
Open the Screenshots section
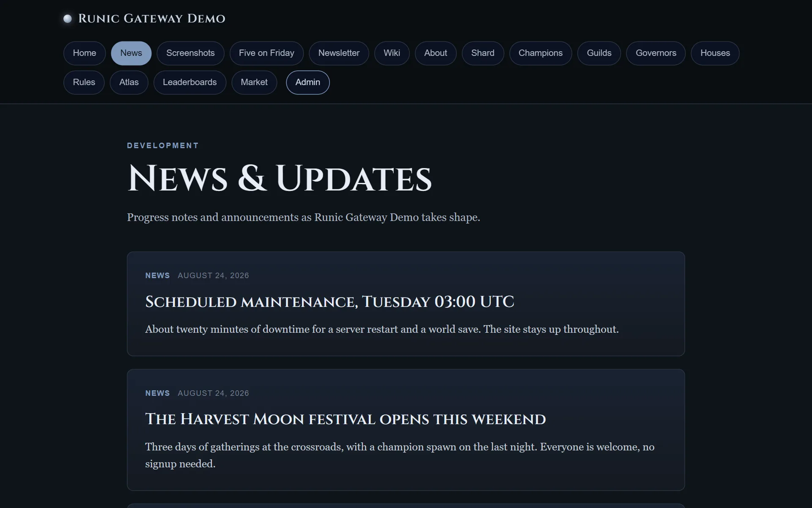(x=190, y=53)
